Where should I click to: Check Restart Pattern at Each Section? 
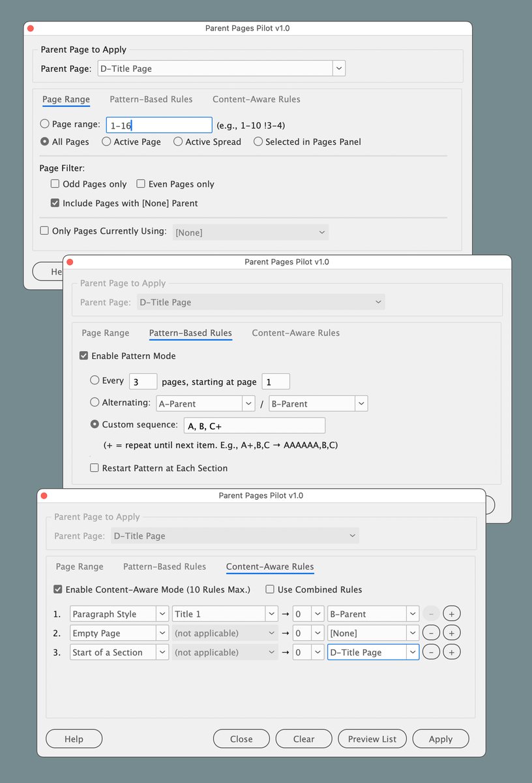point(95,468)
